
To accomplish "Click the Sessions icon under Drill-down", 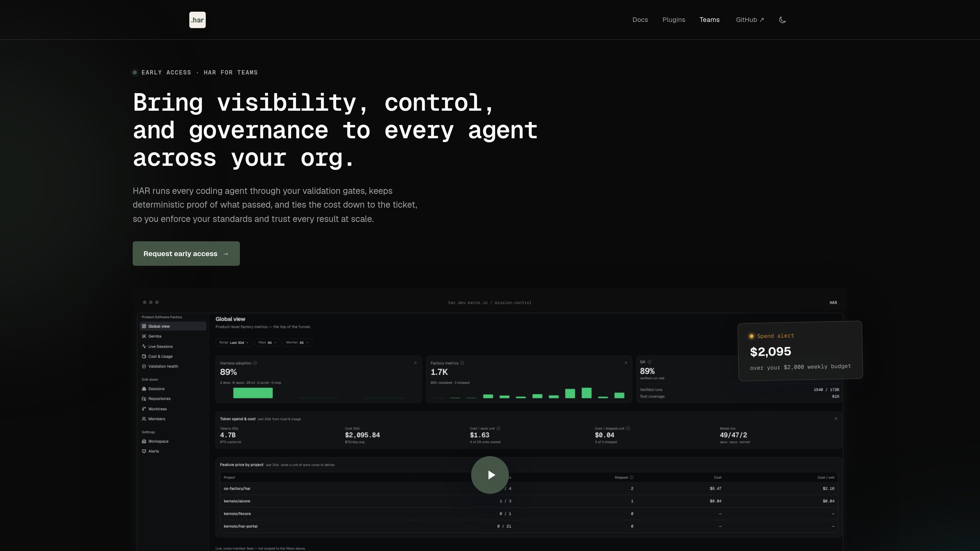I will coord(144,389).
